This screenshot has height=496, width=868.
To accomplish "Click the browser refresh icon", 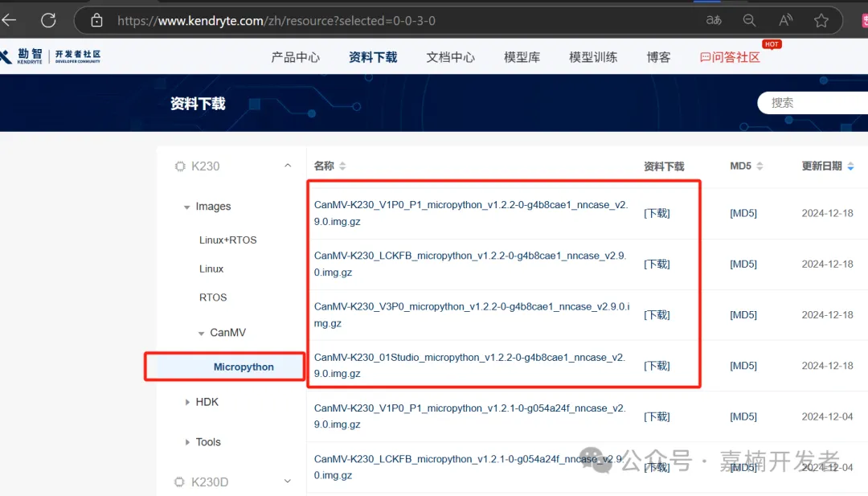I will tap(48, 20).
